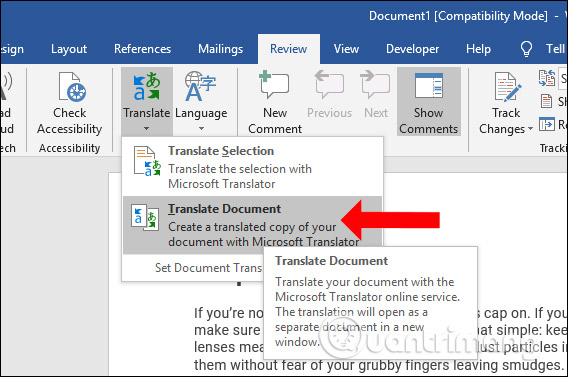Switch to the View tab
The height and width of the screenshot is (377, 568).
(x=346, y=49)
